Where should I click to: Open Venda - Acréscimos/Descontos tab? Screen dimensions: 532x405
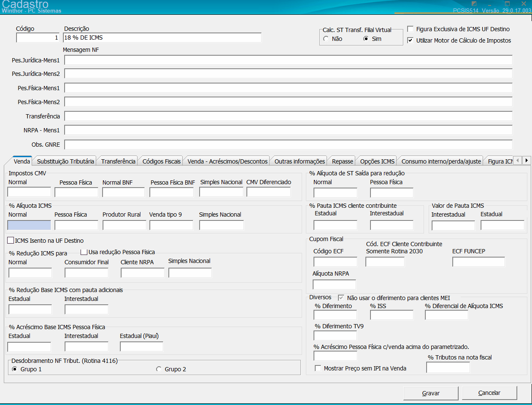pyautogui.click(x=227, y=161)
